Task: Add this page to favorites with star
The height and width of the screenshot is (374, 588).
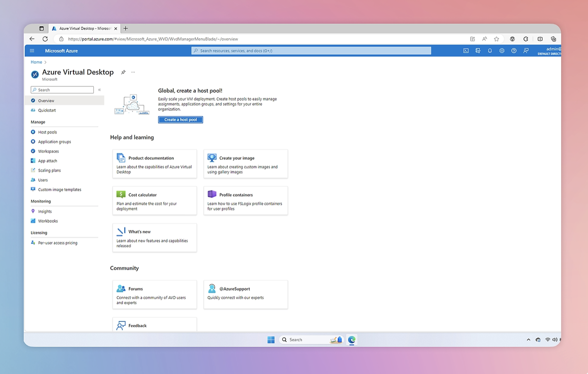Action: [496, 39]
